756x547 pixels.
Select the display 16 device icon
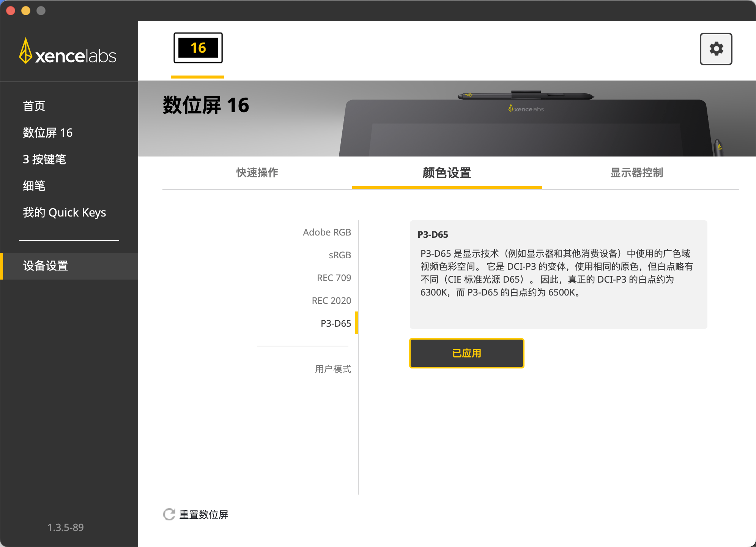click(x=198, y=48)
